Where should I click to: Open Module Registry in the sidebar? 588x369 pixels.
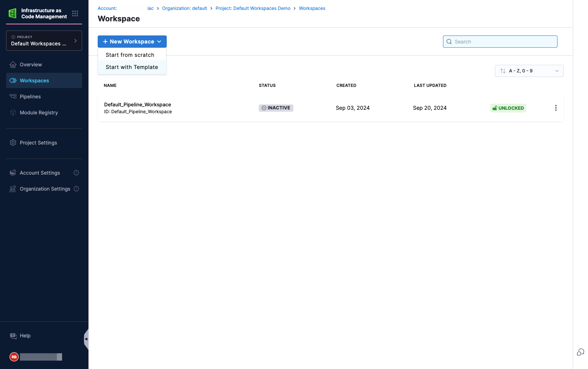point(44,112)
